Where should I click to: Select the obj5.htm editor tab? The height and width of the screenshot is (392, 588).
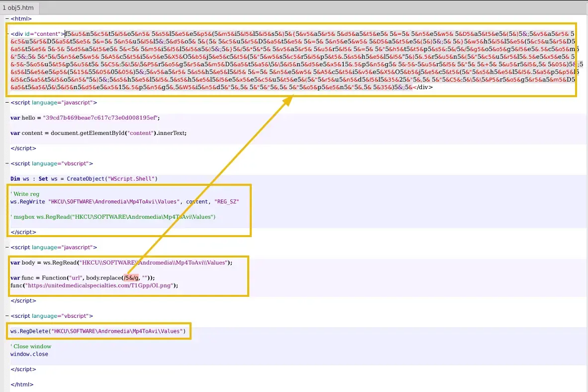[x=19, y=7]
